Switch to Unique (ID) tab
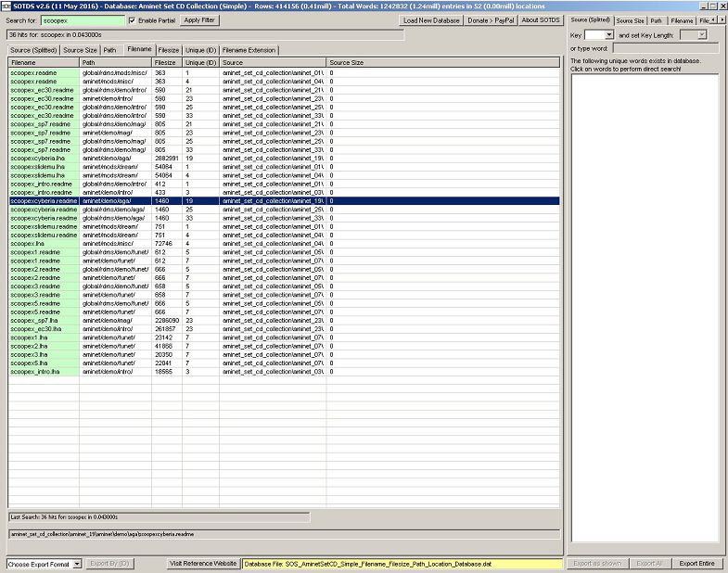The width and height of the screenshot is (728, 573). point(199,50)
